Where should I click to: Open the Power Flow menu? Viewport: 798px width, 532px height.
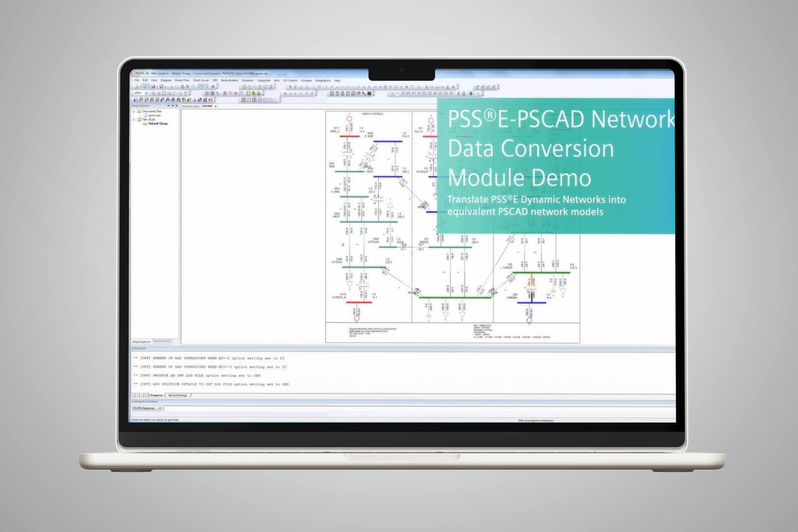coord(182,80)
